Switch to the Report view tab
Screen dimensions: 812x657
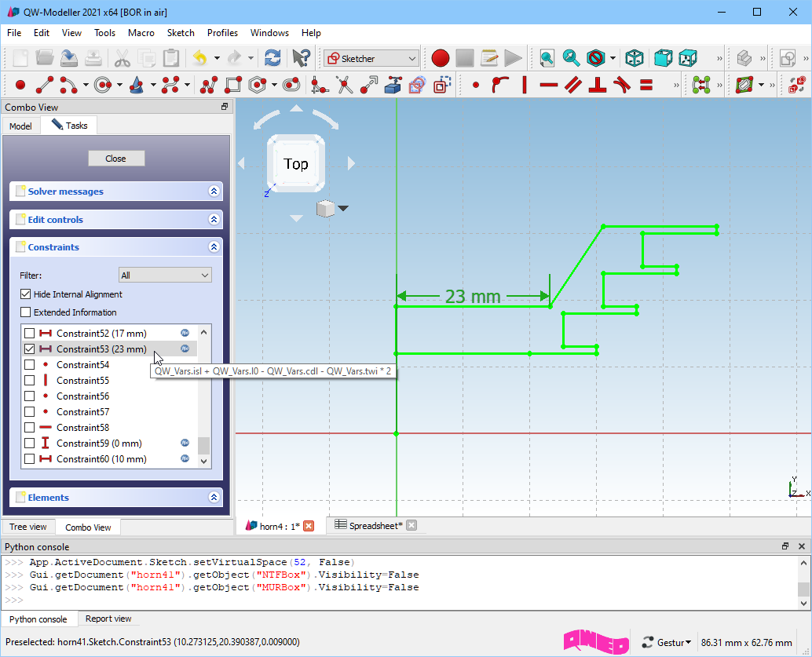[108, 619]
